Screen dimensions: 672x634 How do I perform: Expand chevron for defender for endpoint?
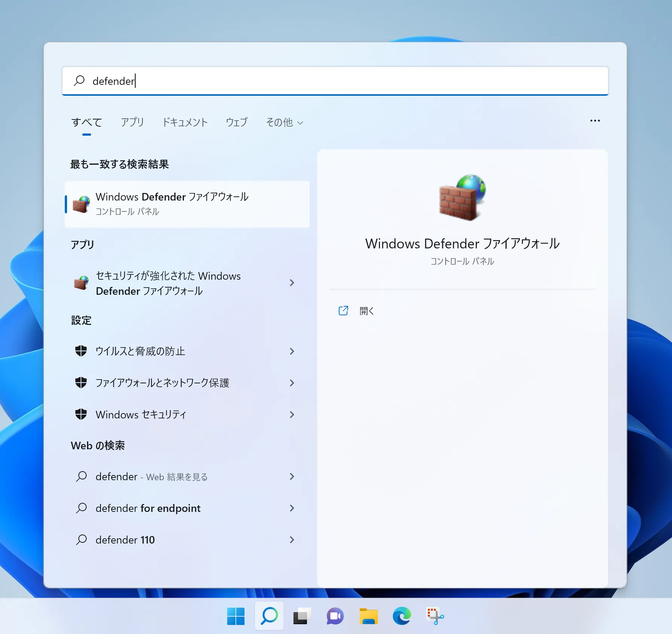tap(292, 508)
